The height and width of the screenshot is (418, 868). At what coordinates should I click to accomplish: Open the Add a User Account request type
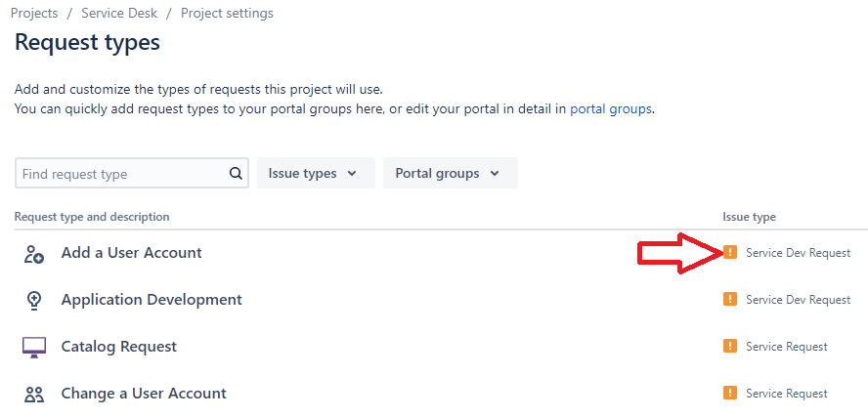132,253
